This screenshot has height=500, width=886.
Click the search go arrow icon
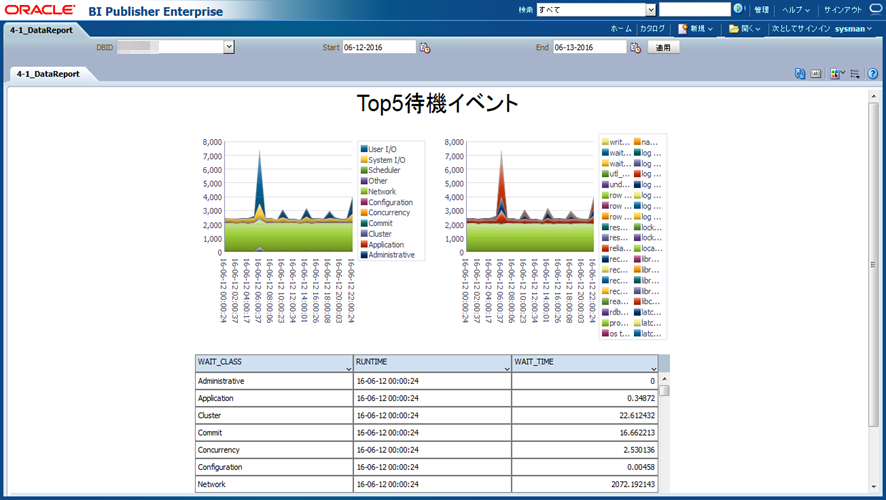tap(737, 8)
